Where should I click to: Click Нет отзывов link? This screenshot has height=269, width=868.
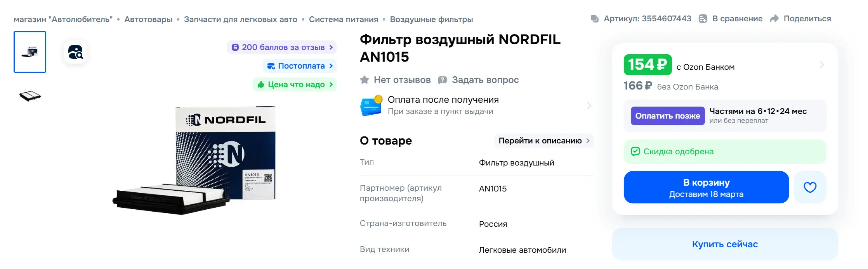pos(402,80)
